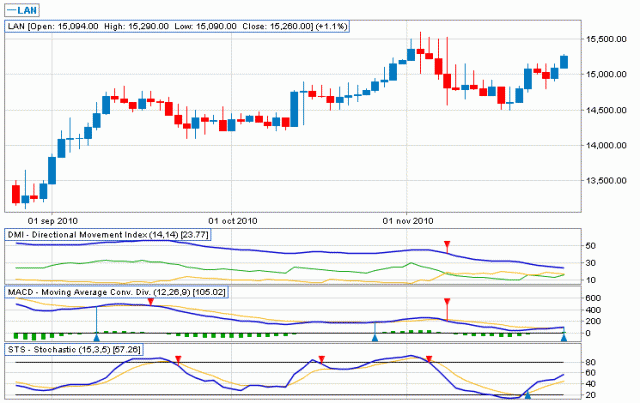Click the blue buy arrow in Stochastic panel
Viewport: 640px width, 403px height.
tap(528, 396)
